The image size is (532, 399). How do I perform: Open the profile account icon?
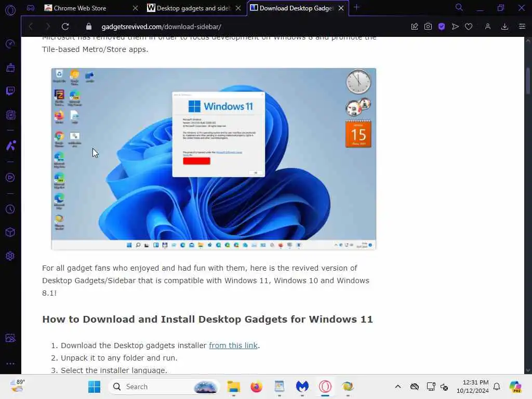[487, 26]
